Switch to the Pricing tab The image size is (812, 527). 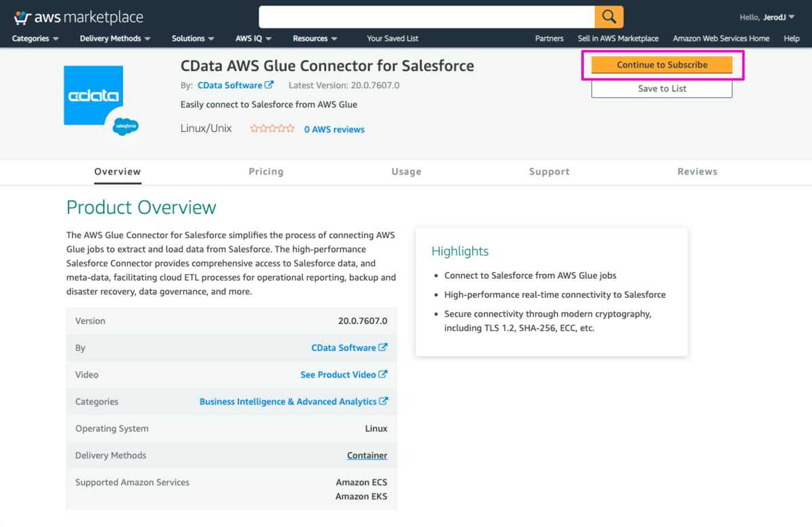click(266, 172)
